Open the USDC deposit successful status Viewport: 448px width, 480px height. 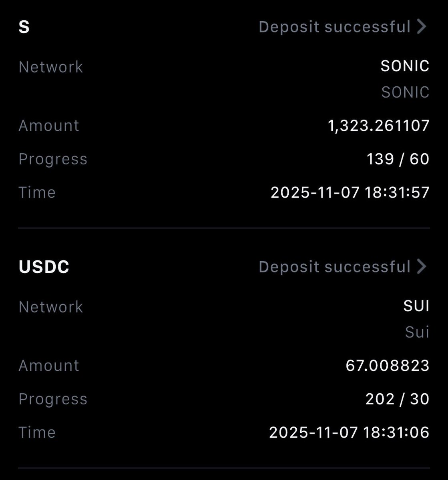[334, 267]
